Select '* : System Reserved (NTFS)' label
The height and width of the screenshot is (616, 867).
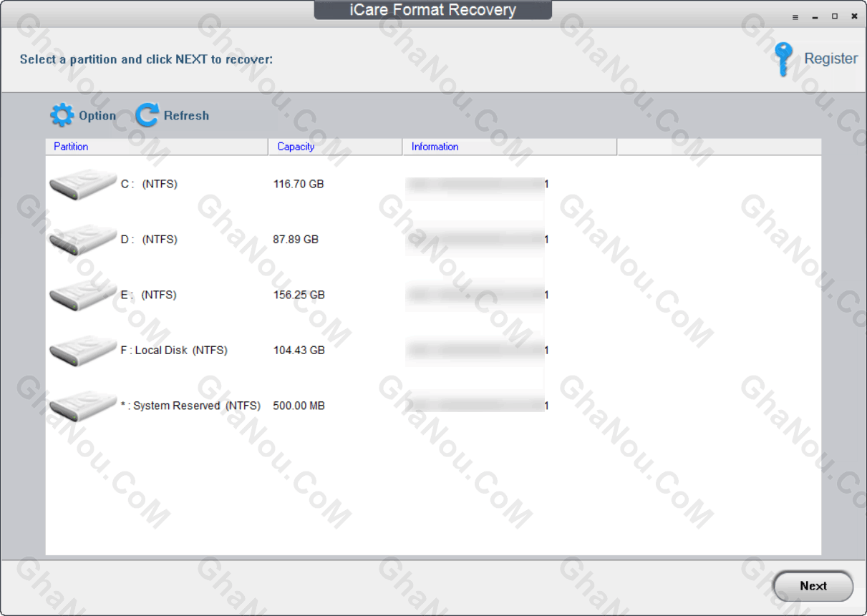(x=190, y=406)
